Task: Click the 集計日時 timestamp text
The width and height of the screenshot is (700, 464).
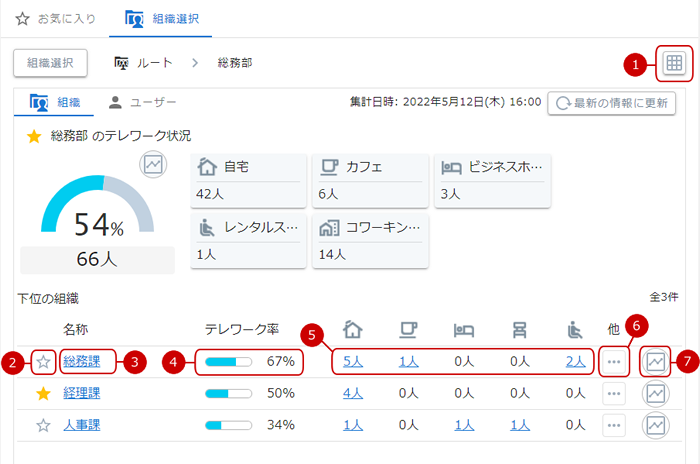Action: 445,102
